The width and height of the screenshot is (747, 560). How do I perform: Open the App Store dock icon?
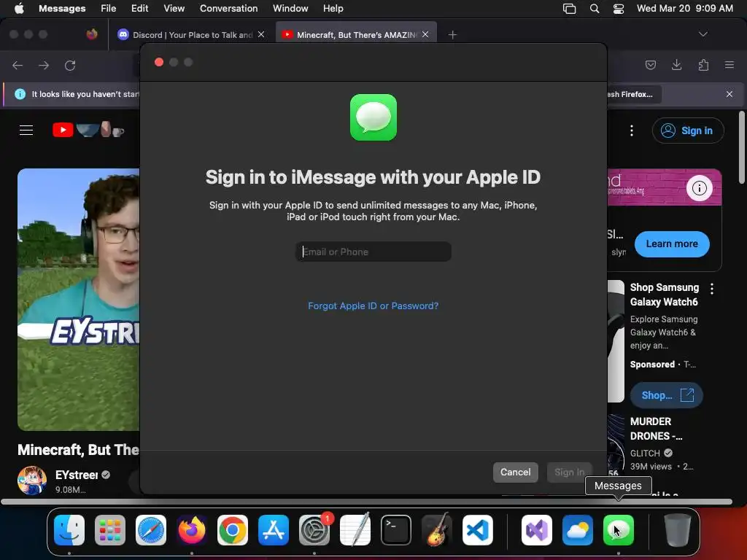(x=274, y=530)
